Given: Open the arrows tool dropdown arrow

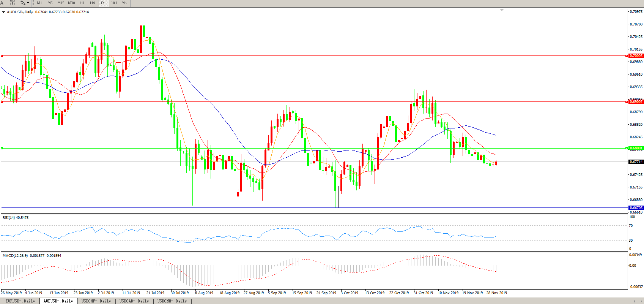Looking at the screenshot, I should [28, 3].
